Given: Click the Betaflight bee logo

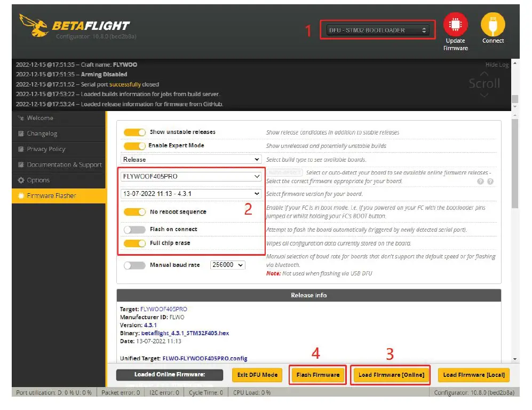Looking at the screenshot, I should (x=34, y=26).
